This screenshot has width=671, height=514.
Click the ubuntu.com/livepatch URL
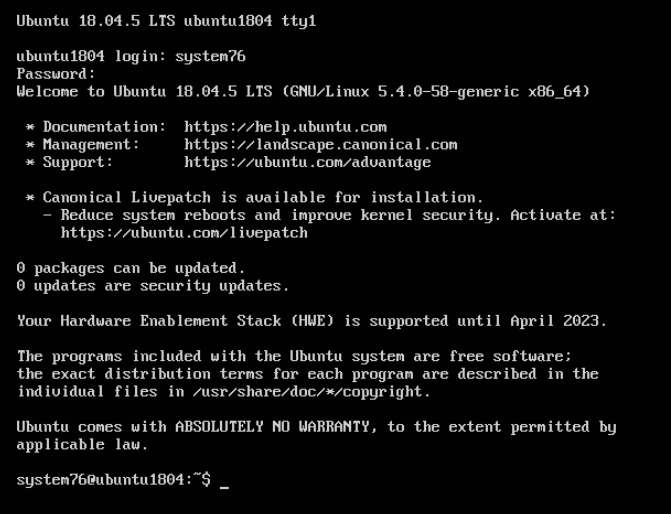click(x=184, y=233)
